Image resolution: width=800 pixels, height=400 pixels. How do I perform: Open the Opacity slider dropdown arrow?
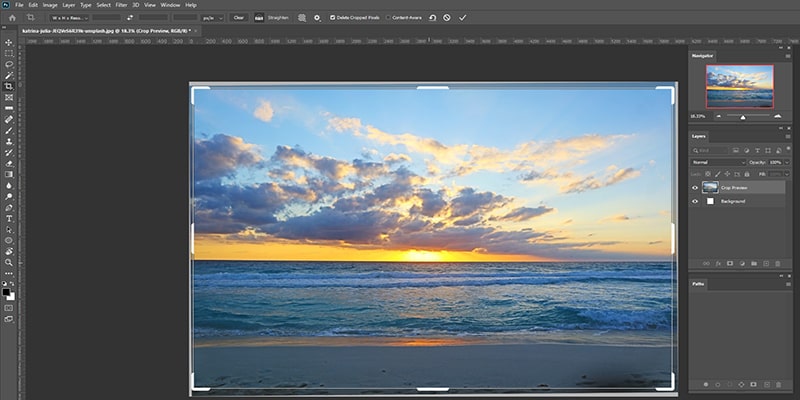[x=787, y=162]
